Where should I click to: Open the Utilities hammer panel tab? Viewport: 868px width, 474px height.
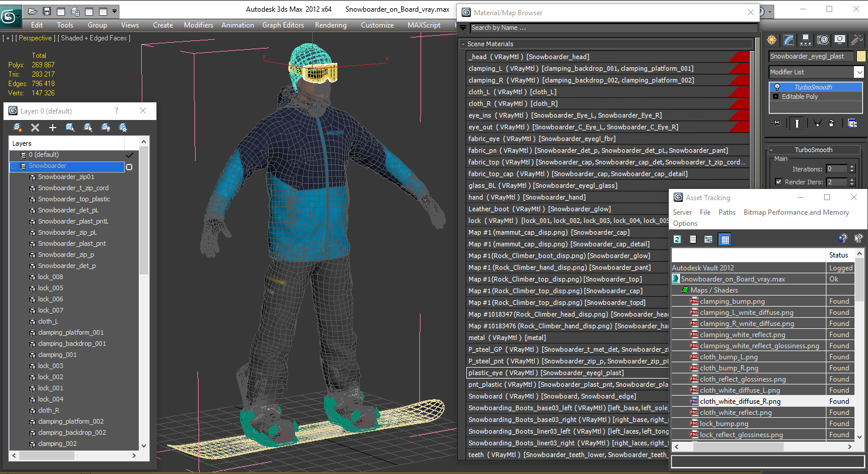click(857, 40)
